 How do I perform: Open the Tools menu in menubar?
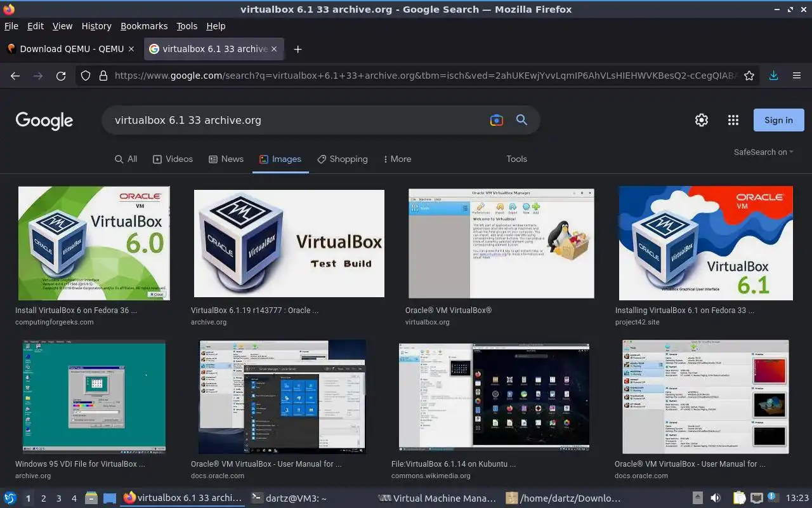[187, 26]
